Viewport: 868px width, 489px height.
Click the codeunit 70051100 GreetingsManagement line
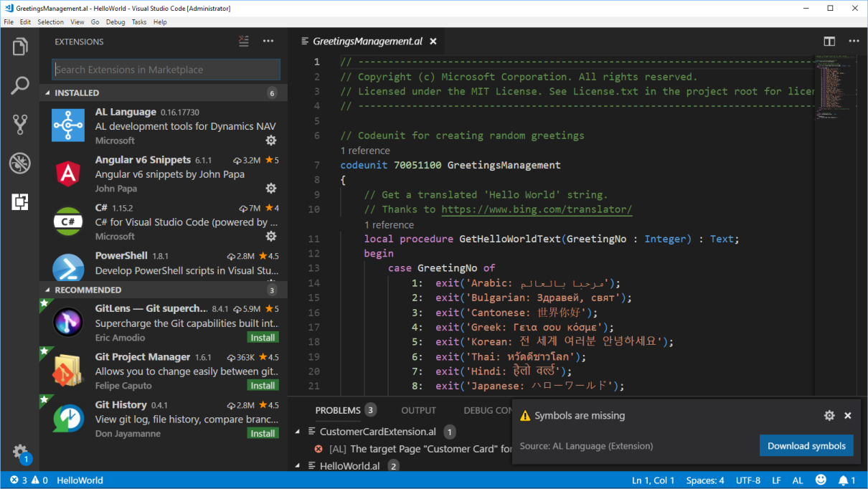450,166
